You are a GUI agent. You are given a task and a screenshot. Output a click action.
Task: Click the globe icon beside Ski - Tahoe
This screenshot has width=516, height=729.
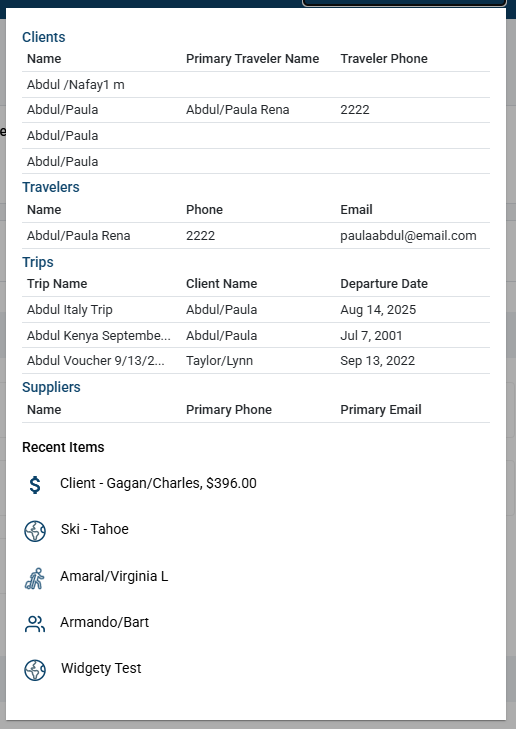pyautogui.click(x=35, y=531)
